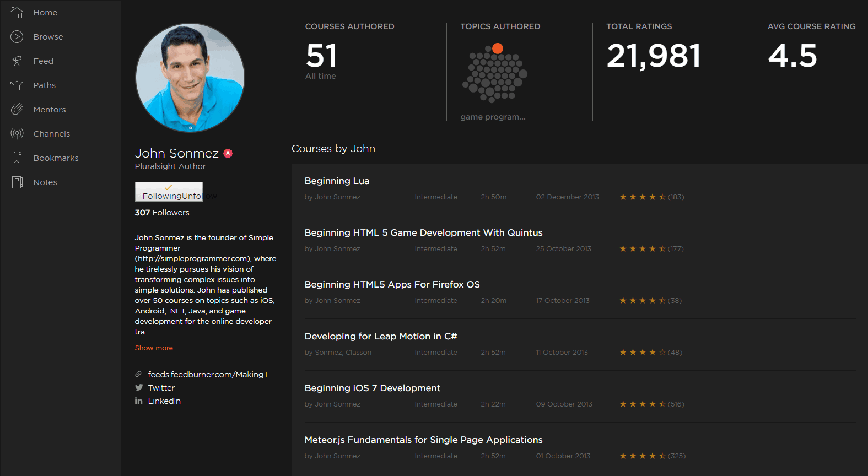Click the '02 December 2013' date
The image size is (868, 476).
pyautogui.click(x=567, y=197)
